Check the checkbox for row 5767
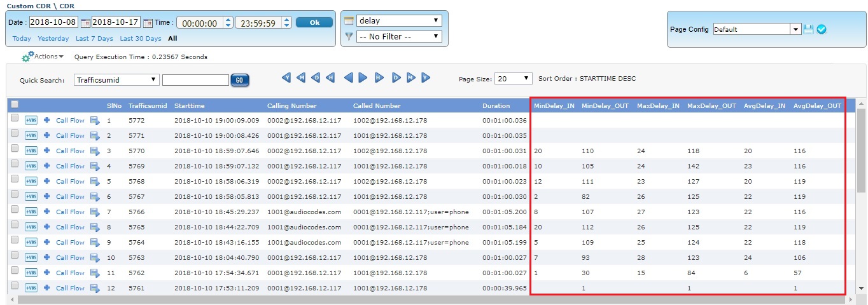The image size is (868, 305). click(x=15, y=194)
